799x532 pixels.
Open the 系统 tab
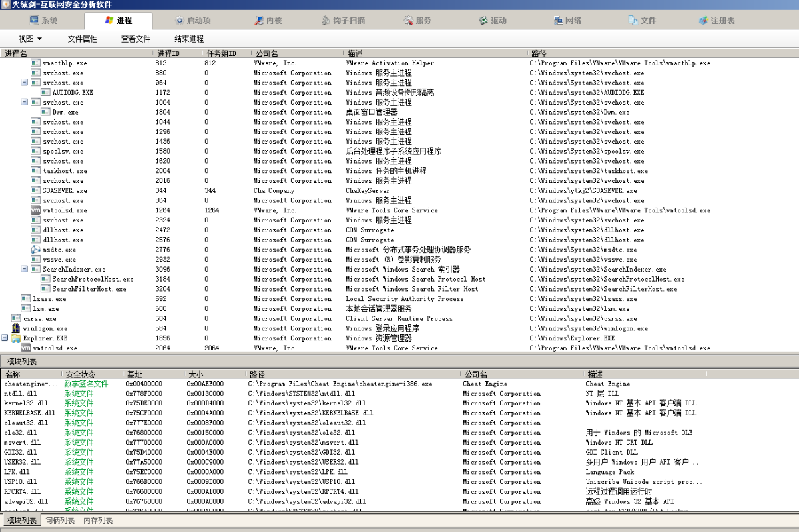pyautogui.click(x=43, y=21)
